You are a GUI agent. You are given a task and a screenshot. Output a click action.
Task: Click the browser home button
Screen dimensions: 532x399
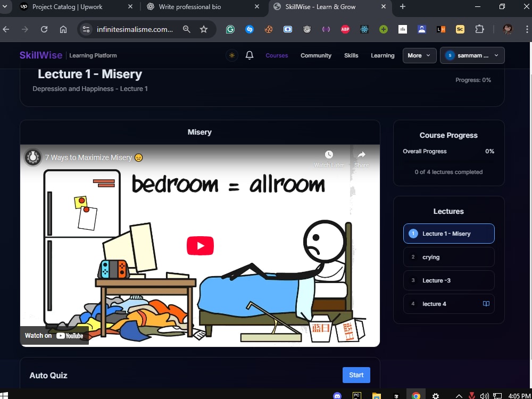[63, 29]
